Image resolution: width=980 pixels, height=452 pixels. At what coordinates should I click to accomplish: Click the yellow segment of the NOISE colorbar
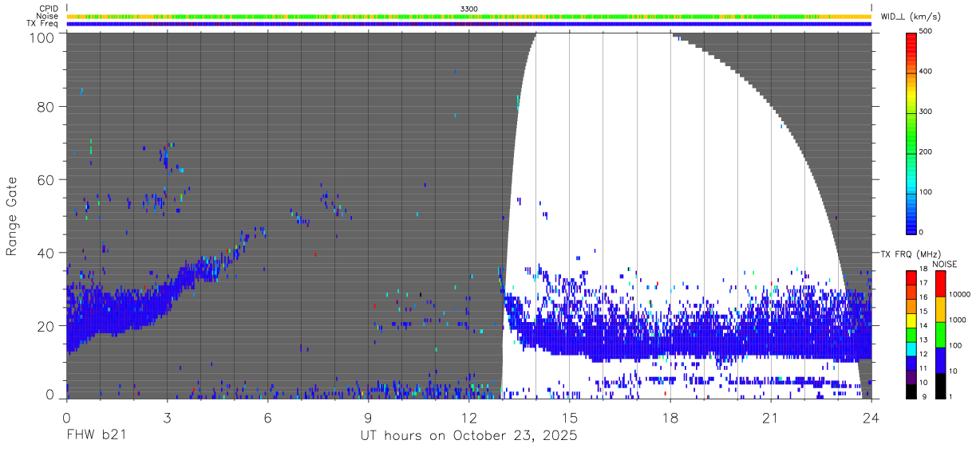pyautogui.click(x=942, y=308)
